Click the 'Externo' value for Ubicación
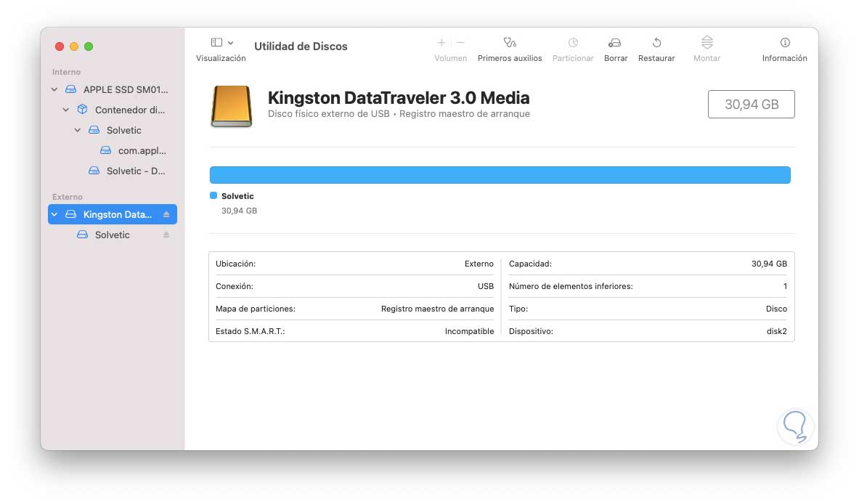 click(x=479, y=264)
